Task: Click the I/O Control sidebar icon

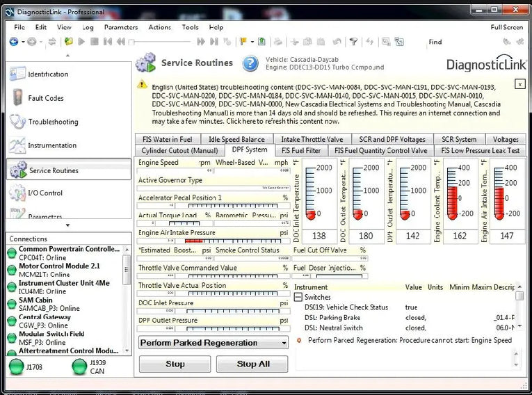Action: (18, 193)
